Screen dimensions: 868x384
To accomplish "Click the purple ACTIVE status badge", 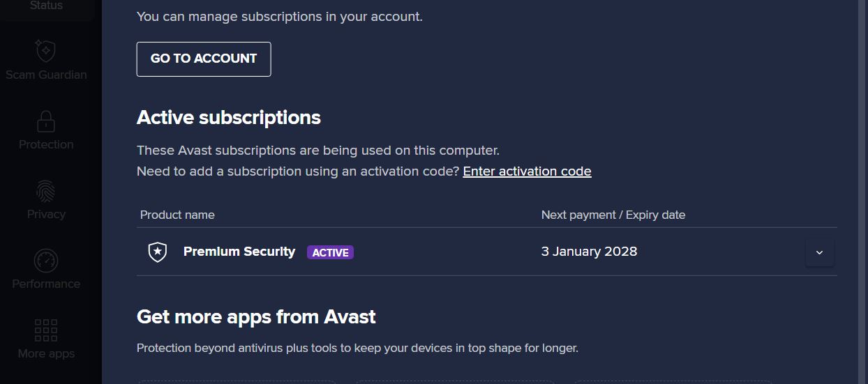I will pos(330,252).
